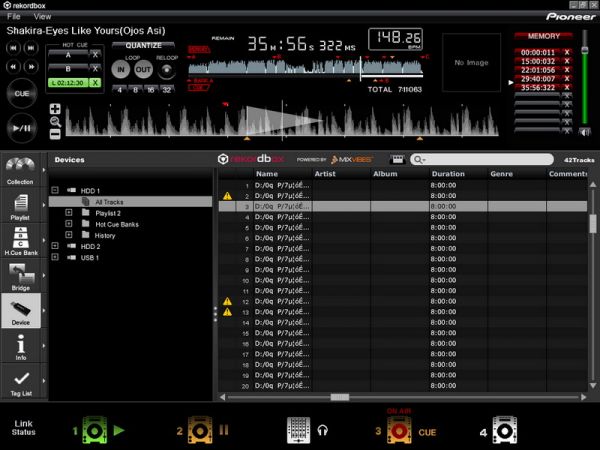Toggle Play/Pause round button

click(x=22, y=128)
